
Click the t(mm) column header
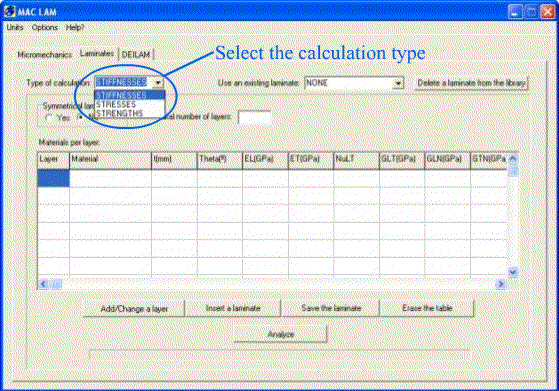pyautogui.click(x=174, y=160)
